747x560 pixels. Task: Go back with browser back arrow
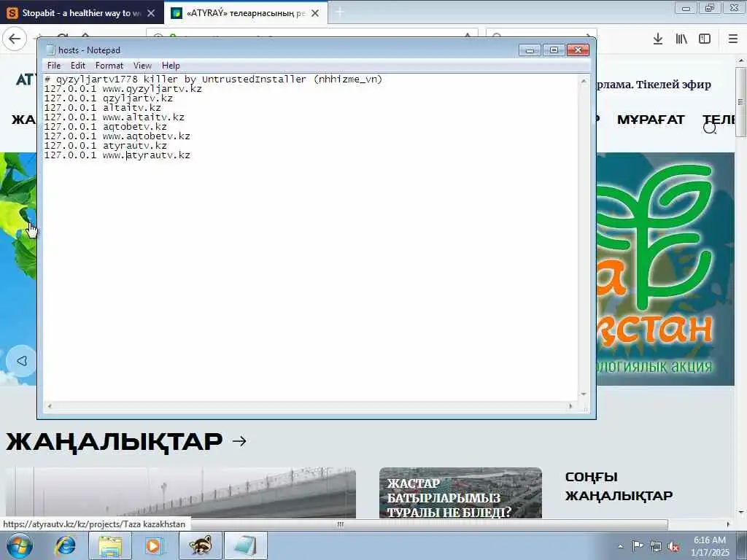(x=15, y=39)
